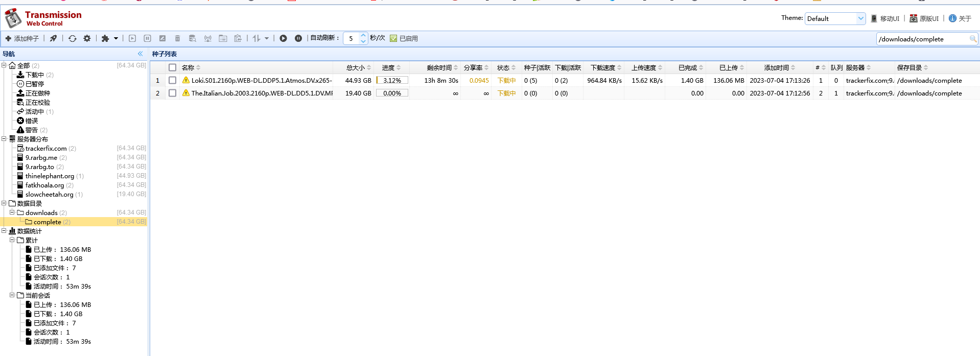Click the Loki.S01 progress bar showing 3.12%

392,80
